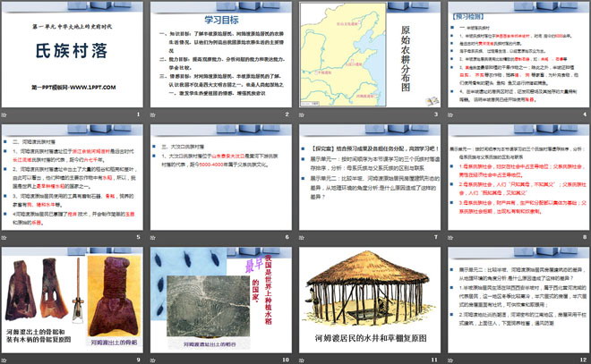Viewport: 591px width, 364px height.
Task: Click the transition star icon under slide 4
Action: (x=450, y=115)
